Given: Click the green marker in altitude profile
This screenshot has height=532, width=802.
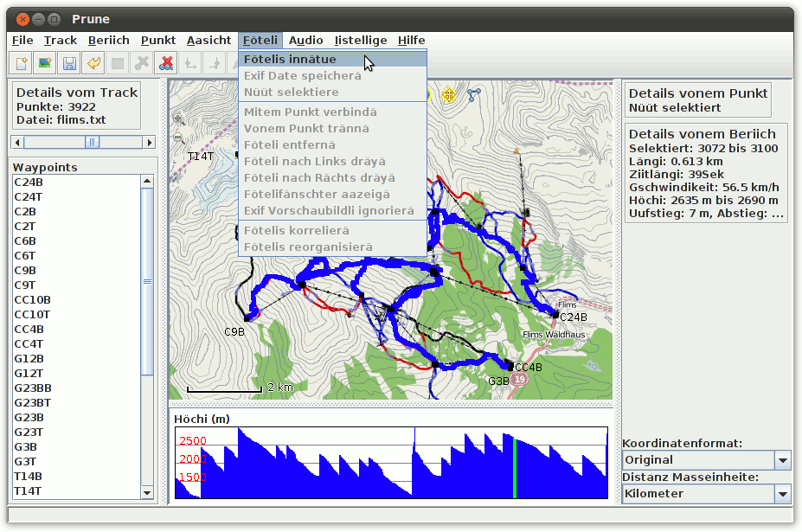Looking at the screenshot, I should tap(515, 468).
